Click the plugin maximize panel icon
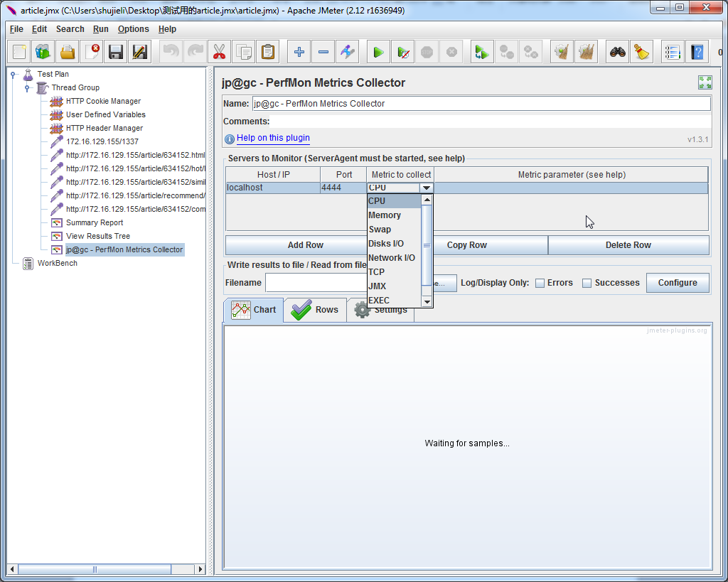This screenshot has height=582, width=728. (x=705, y=82)
